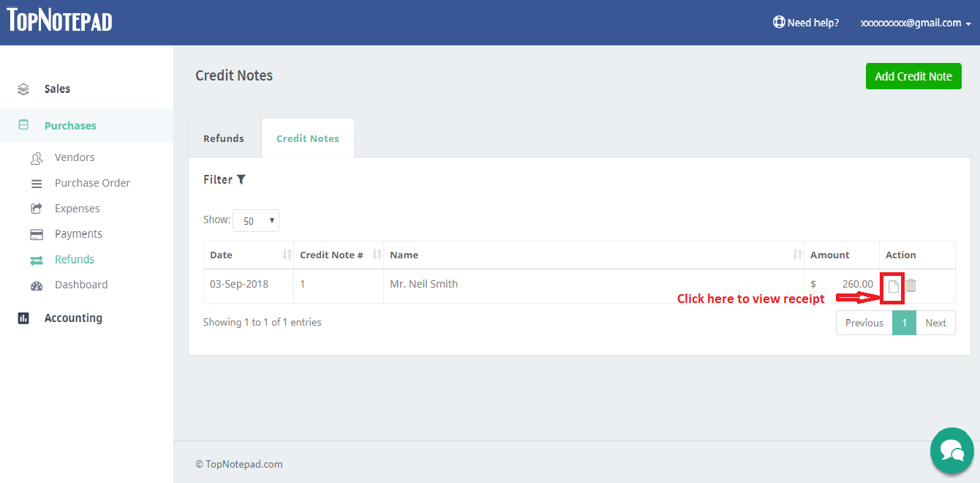
Task: Click the Purchase Order list icon
Action: [x=37, y=184]
